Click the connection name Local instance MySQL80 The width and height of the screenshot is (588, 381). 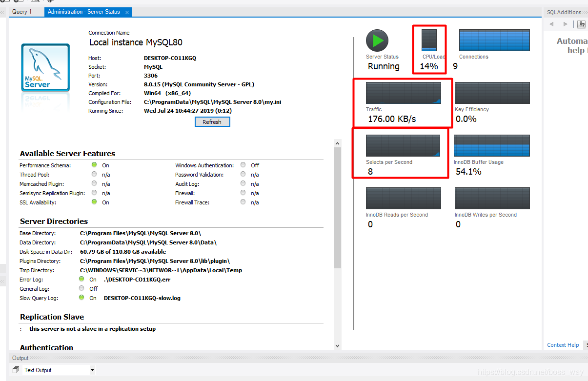tap(136, 42)
